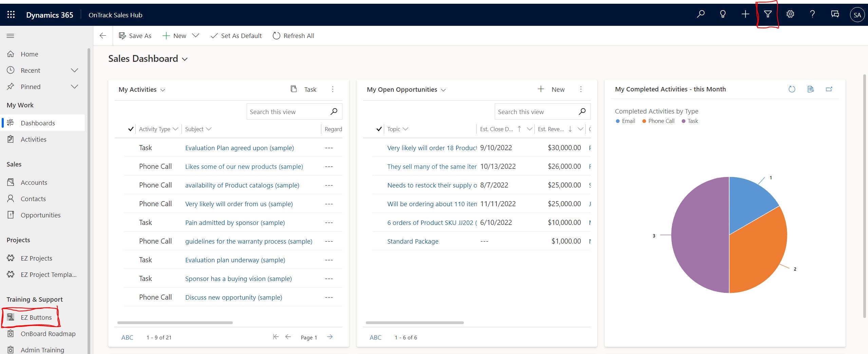This screenshot has width=868, height=354.
Task: Open the chat assistant icon in header
Action: (835, 14)
